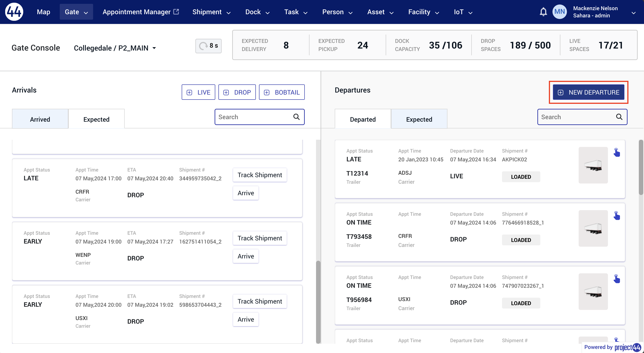Track Shipment 344959735042_2
Image resolution: width=644 pixels, height=353 pixels.
coord(260,175)
